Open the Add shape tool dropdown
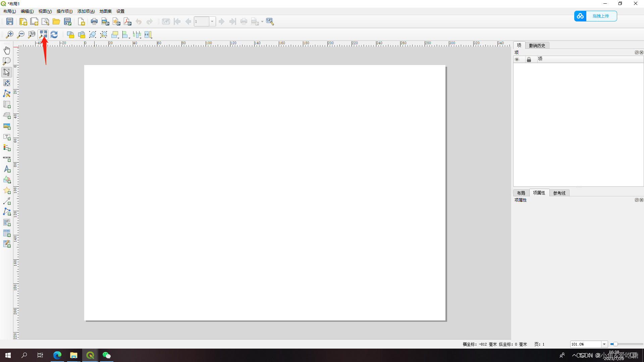Image resolution: width=644 pixels, height=362 pixels. 7,180
